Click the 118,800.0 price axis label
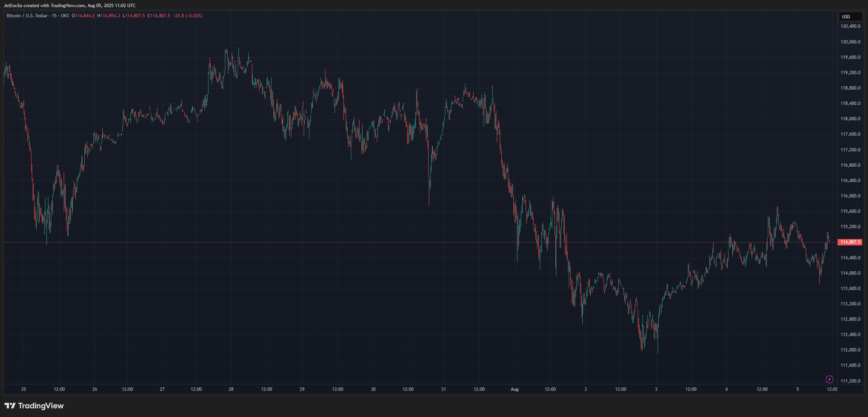Screen dimensions: 868x417 (x=850, y=88)
